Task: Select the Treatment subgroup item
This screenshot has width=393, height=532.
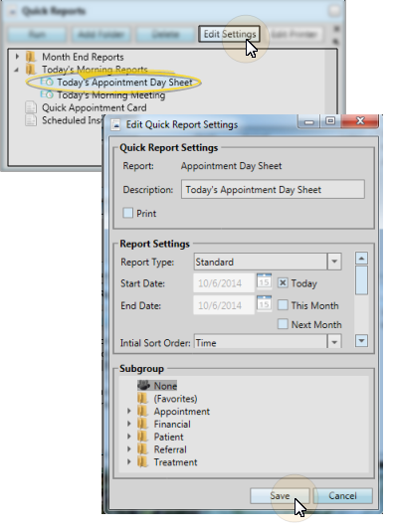Action: [x=168, y=462]
